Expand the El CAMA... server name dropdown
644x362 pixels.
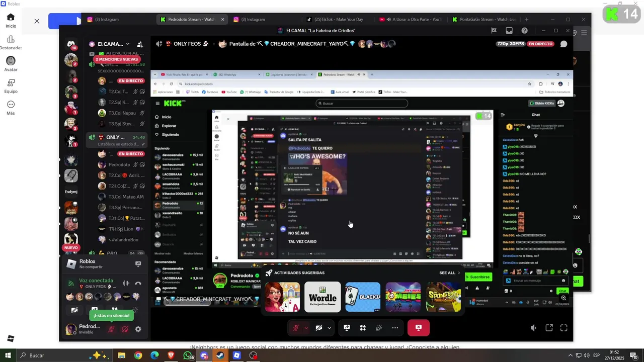pos(128,44)
